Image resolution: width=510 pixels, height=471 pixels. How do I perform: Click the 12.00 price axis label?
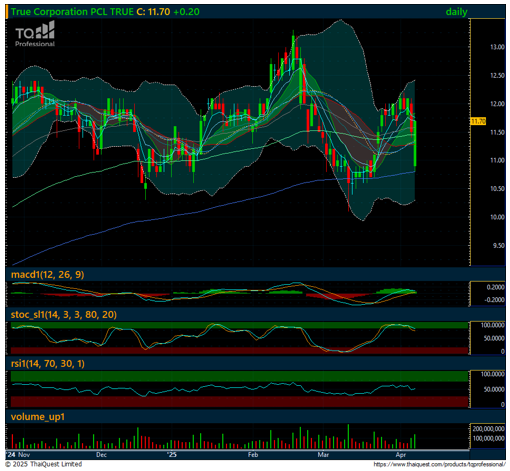(497, 104)
